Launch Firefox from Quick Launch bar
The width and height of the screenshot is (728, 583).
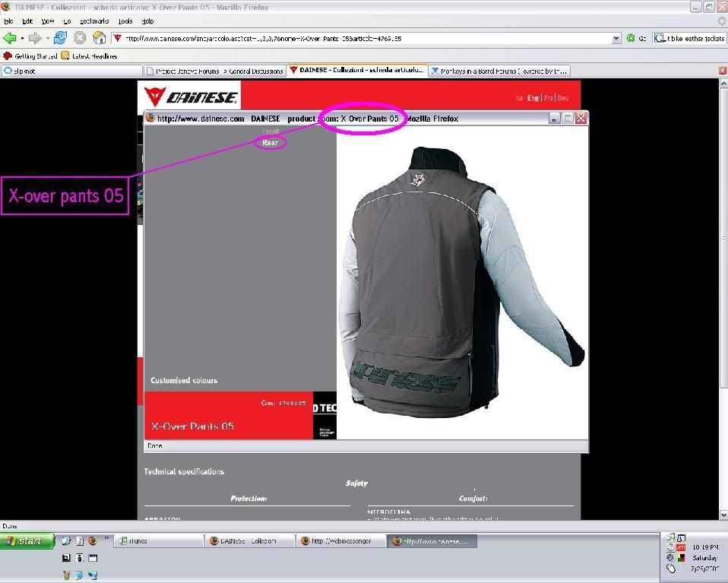93,540
